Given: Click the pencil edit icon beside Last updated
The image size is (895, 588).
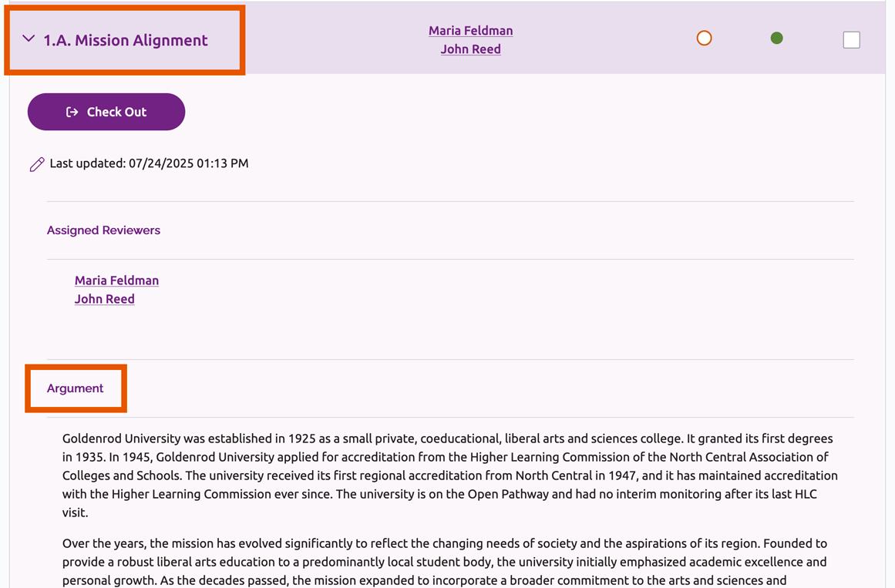Looking at the screenshot, I should point(36,164).
